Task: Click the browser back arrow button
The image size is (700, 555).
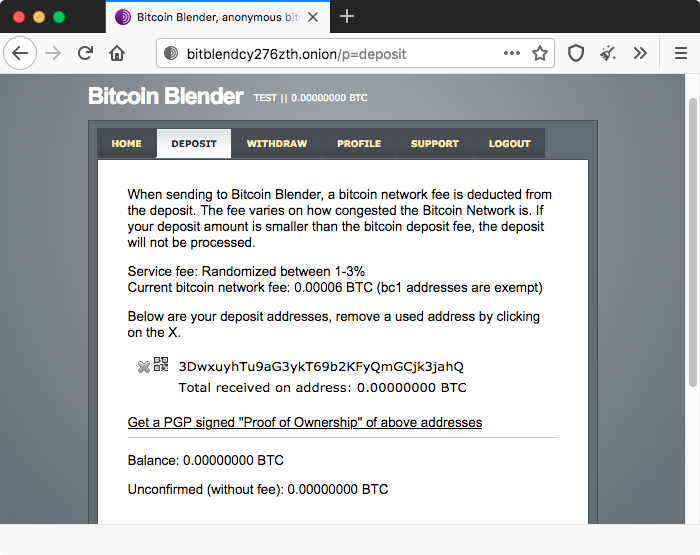Action: pos(20,54)
